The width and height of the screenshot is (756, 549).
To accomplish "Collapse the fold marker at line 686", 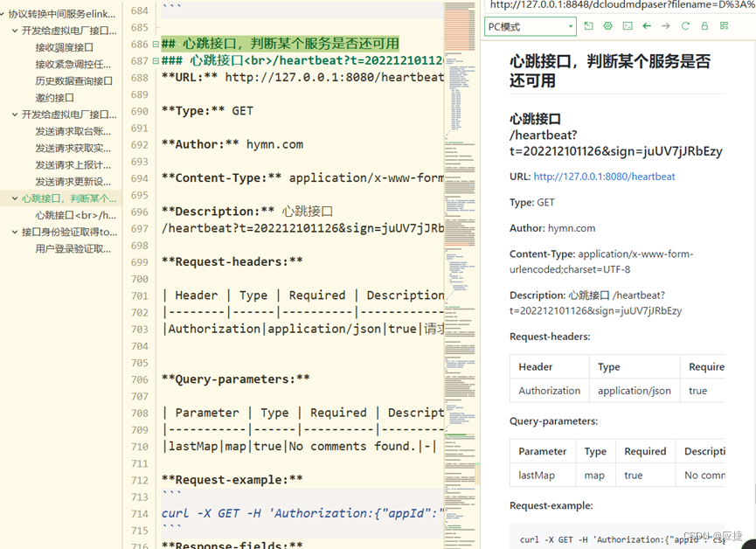I will [156, 45].
